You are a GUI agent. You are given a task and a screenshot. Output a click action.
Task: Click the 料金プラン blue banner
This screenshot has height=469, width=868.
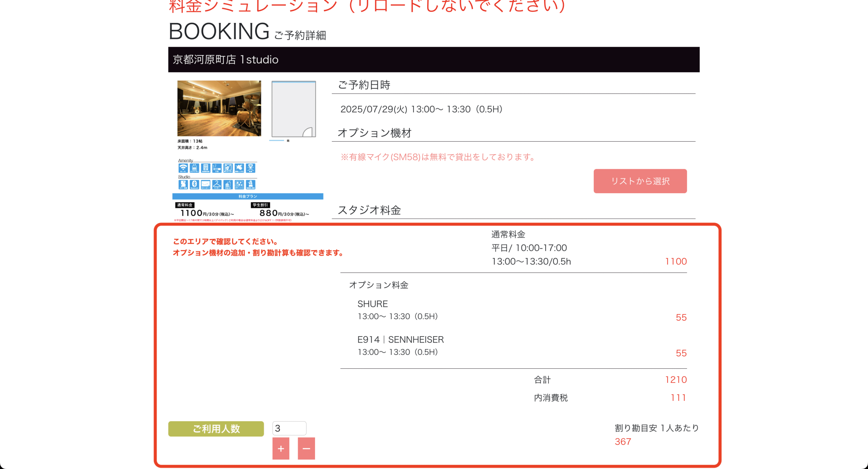coord(248,196)
